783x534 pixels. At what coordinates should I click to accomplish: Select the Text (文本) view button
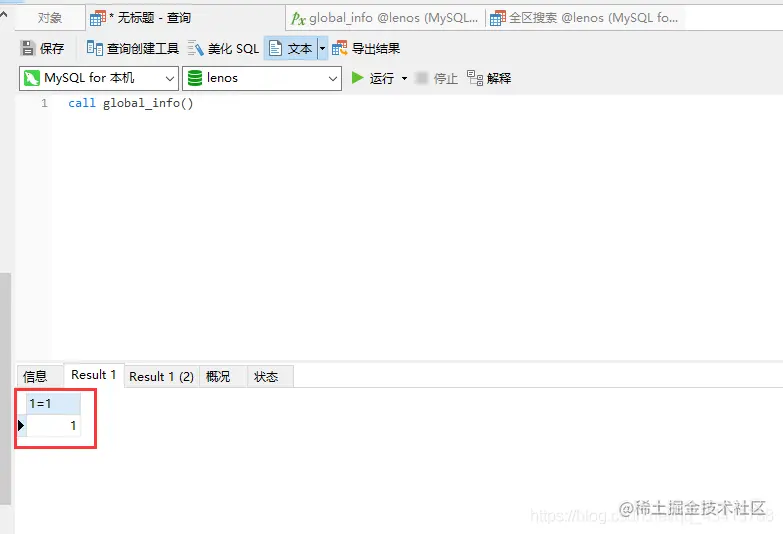291,48
